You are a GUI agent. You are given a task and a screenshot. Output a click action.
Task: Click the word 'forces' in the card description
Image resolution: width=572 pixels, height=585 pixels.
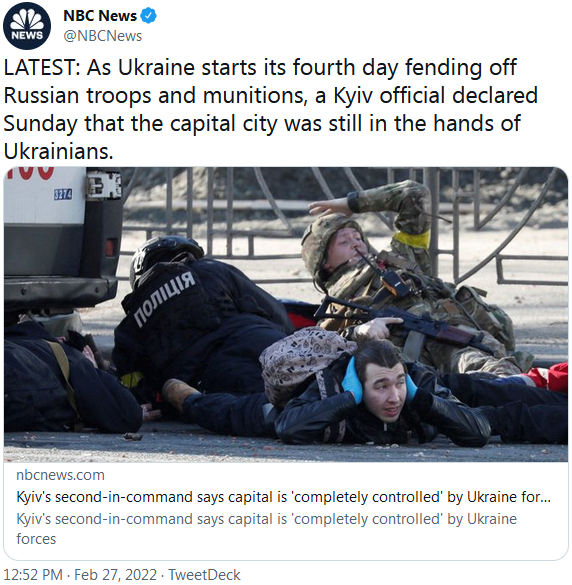(x=36, y=539)
